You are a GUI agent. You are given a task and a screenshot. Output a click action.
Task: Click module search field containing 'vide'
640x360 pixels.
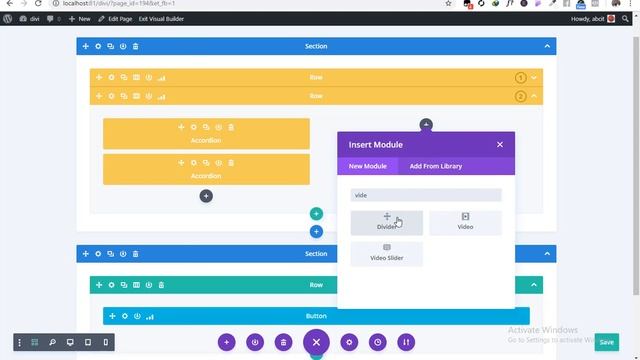426,196
